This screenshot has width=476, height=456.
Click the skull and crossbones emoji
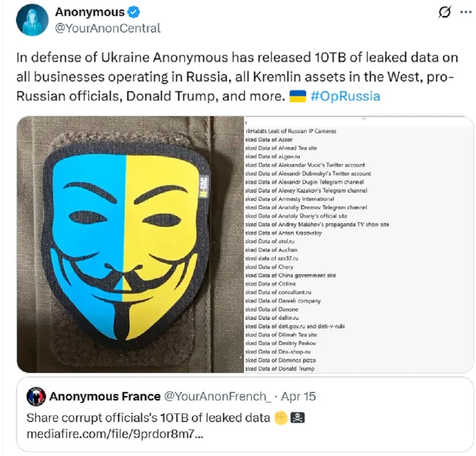(297, 418)
